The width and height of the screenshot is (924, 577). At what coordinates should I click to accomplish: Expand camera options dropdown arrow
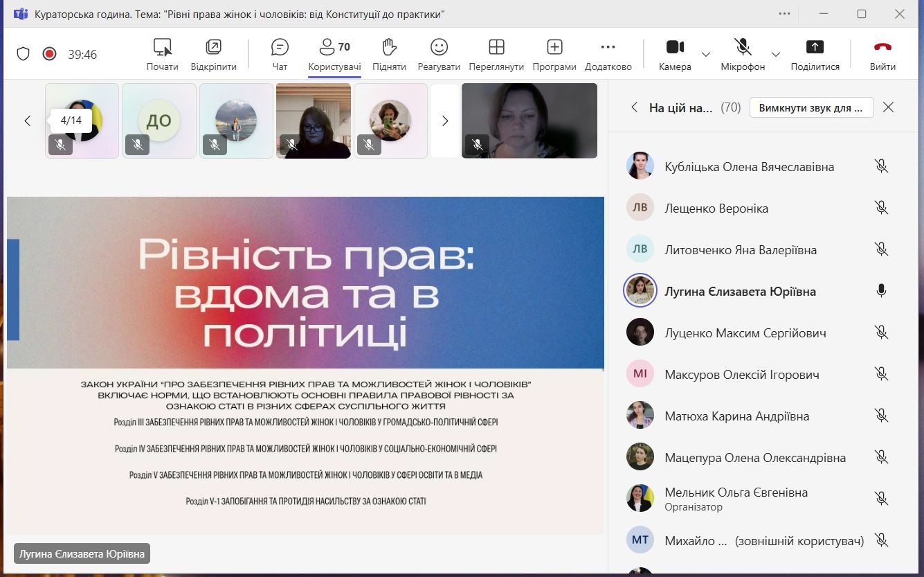[x=706, y=55]
